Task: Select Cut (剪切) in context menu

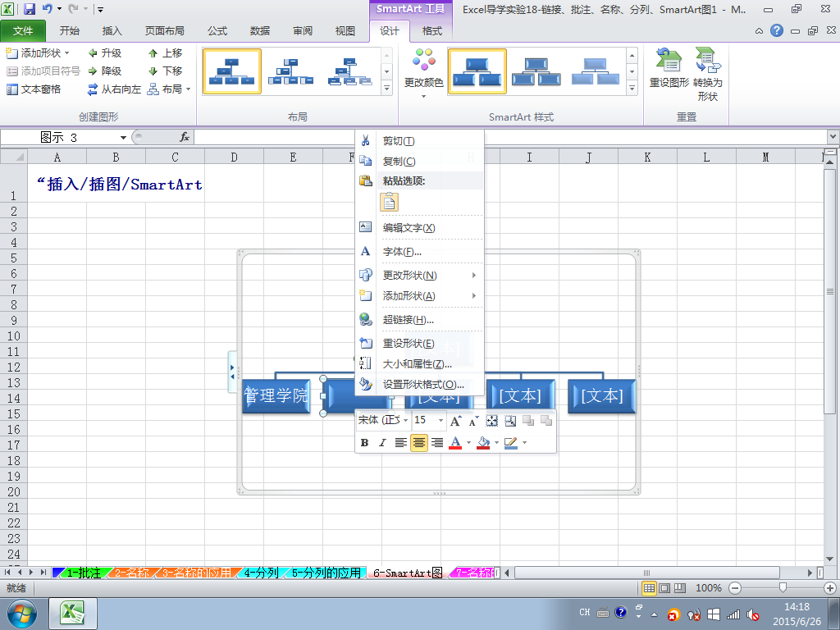Action: click(x=419, y=141)
